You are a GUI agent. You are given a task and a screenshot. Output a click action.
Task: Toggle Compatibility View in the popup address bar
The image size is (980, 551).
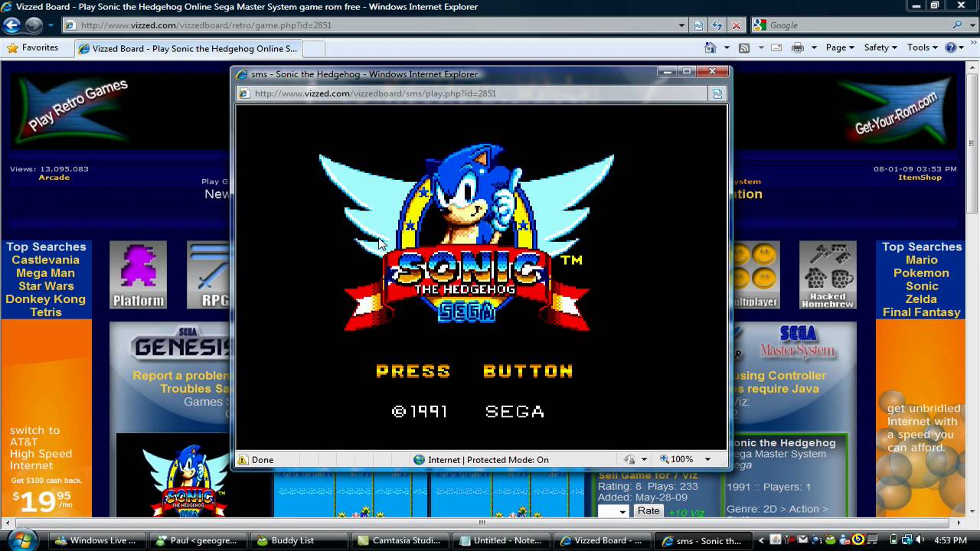[x=717, y=93]
